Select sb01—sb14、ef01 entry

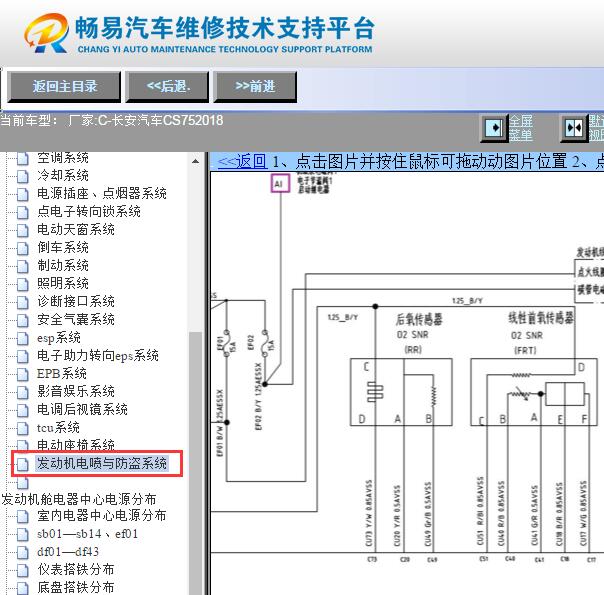pyautogui.click(x=87, y=534)
